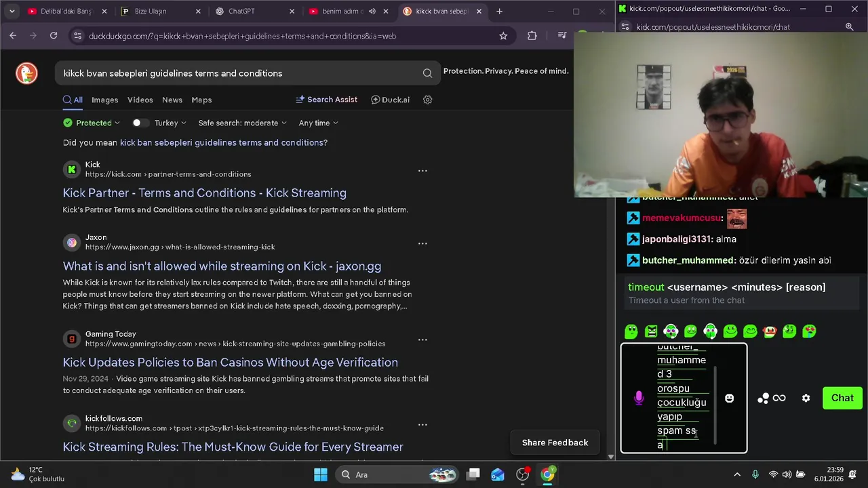The width and height of the screenshot is (868, 488).
Task: Open the Outlook mail taskbar icon
Action: 498,474
